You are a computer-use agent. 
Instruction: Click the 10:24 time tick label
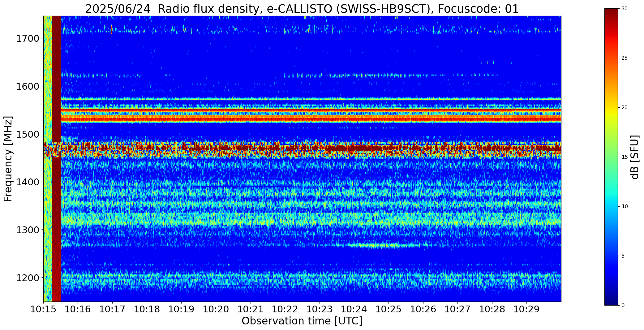tap(354, 309)
